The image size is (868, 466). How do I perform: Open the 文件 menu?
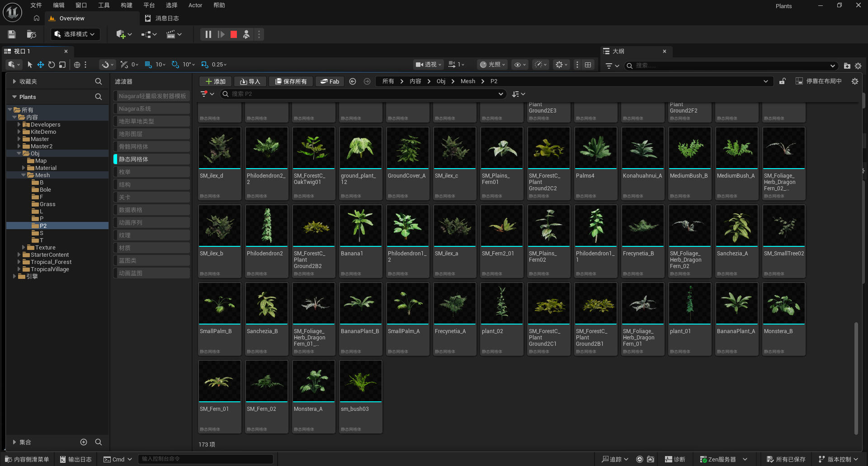(36, 5)
